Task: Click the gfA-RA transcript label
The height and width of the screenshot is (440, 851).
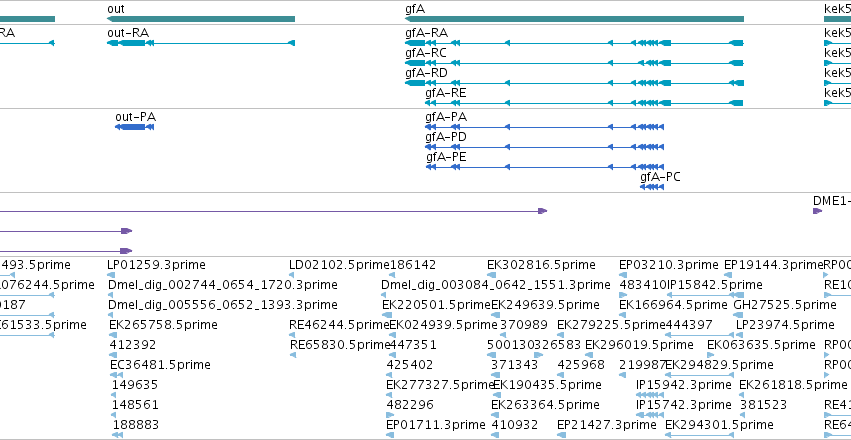Action: 427,33
